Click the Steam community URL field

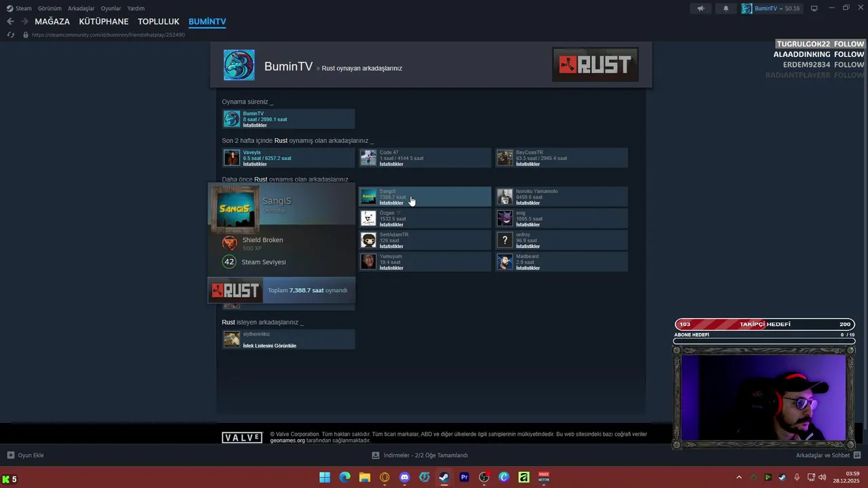point(108,35)
